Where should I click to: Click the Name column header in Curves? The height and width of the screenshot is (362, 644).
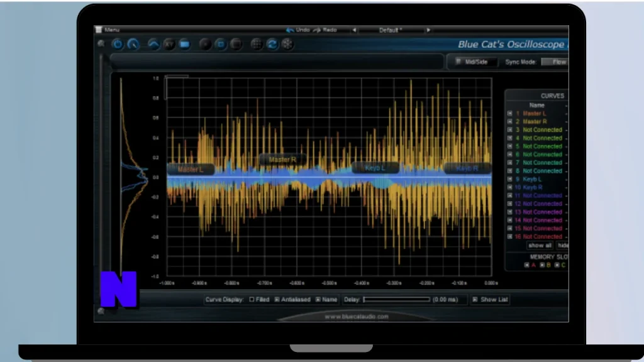(537, 105)
